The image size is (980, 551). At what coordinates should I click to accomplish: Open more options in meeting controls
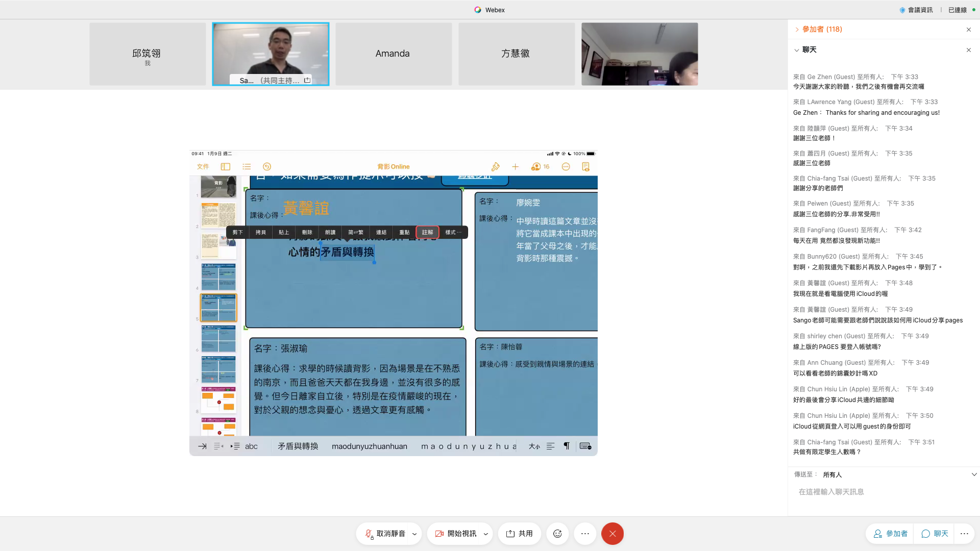coord(585,534)
